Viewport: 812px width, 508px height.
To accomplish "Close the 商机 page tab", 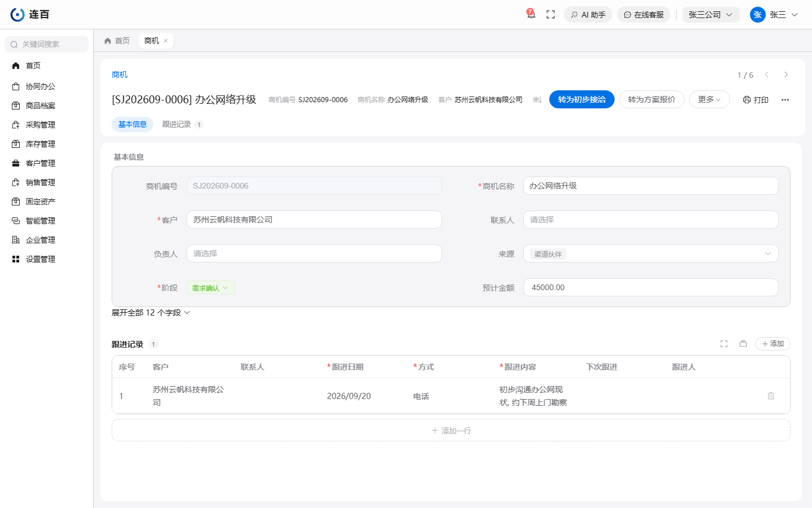I will [x=166, y=41].
